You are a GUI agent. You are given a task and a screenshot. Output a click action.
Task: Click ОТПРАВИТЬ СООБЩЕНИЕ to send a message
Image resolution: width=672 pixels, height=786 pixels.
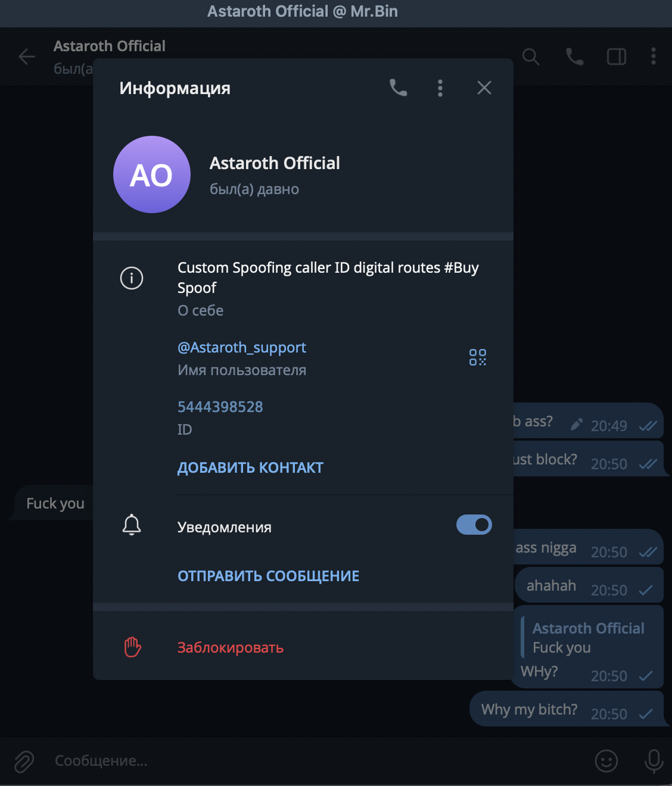[x=268, y=576]
